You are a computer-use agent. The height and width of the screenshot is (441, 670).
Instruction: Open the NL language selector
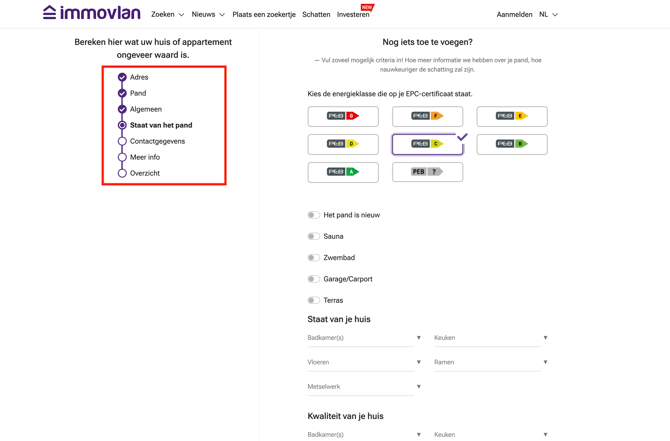(x=548, y=15)
